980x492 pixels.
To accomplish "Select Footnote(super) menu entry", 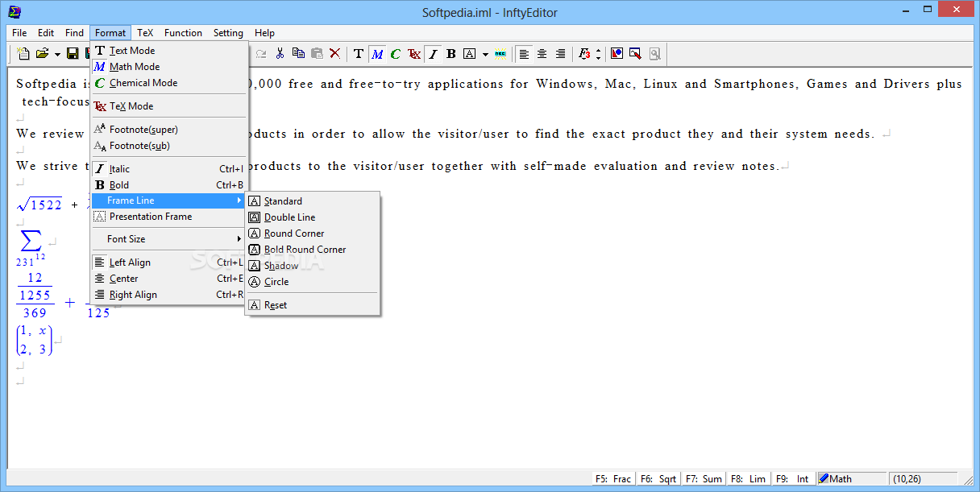I will (x=168, y=130).
